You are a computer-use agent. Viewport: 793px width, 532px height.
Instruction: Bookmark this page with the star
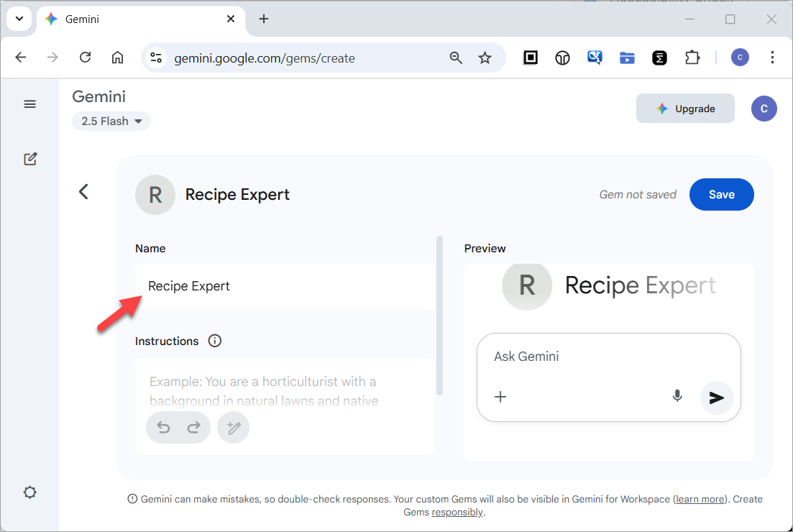pyautogui.click(x=485, y=58)
